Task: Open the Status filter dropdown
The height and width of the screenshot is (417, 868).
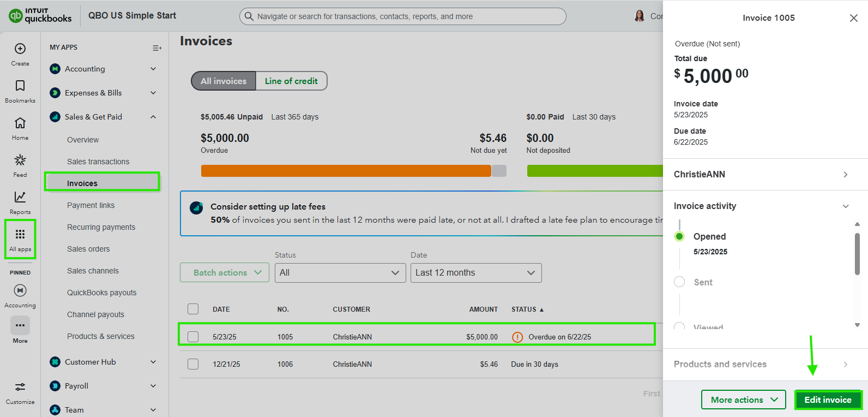Action: tap(340, 273)
